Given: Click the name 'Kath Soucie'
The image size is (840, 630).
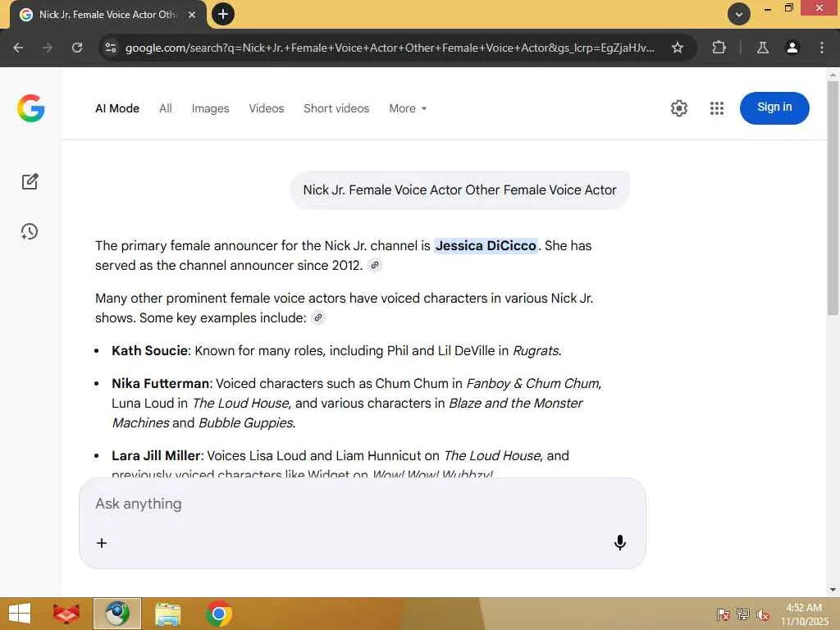Looking at the screenshot, I should 149,350.
